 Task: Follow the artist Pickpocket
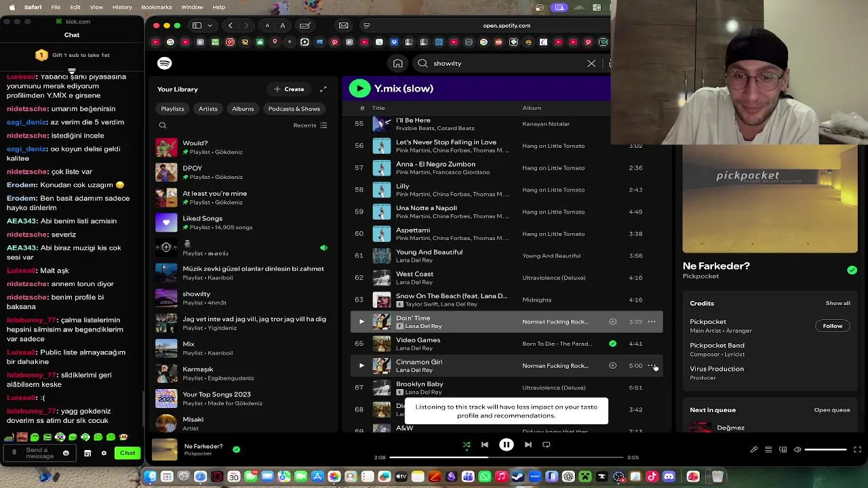click(x=832, y=326)
